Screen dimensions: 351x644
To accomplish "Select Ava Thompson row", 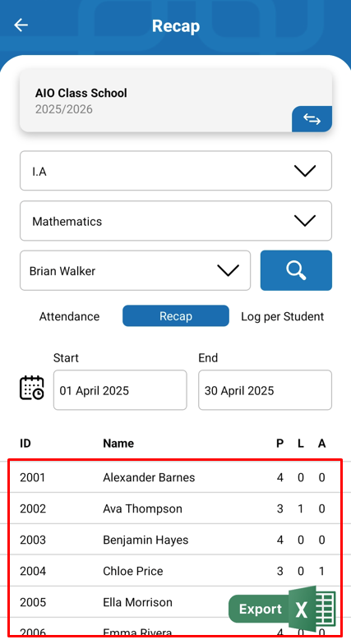I will click(x=176, y=508).
